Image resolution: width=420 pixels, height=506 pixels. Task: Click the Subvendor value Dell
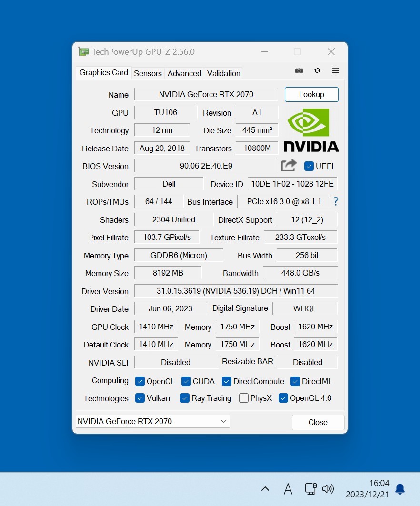click(169, 184)
